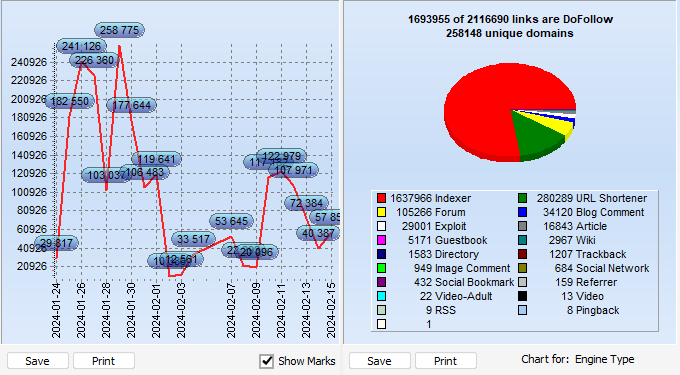Screen dimensions: 680x375
Task: Click the '949 Image Comment' legend text
Action: pos(462,268)
